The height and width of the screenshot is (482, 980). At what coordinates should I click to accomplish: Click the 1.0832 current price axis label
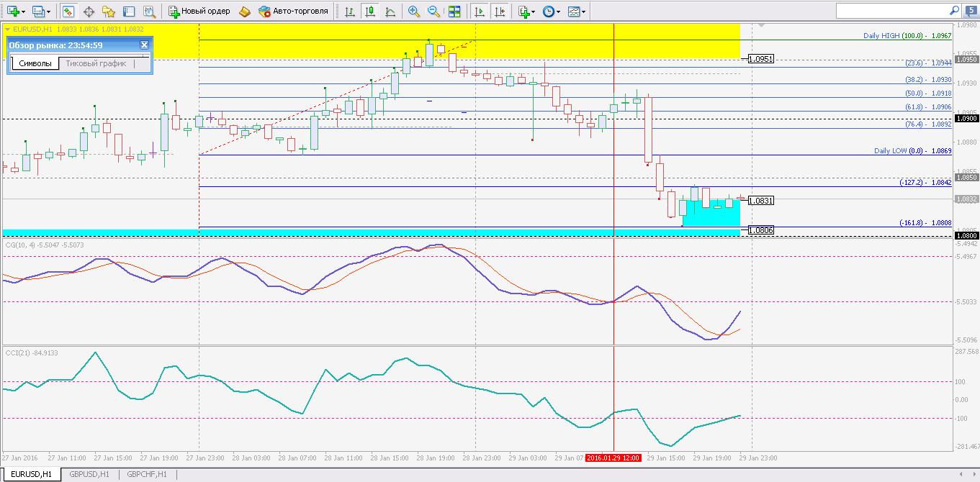point(966,199)
